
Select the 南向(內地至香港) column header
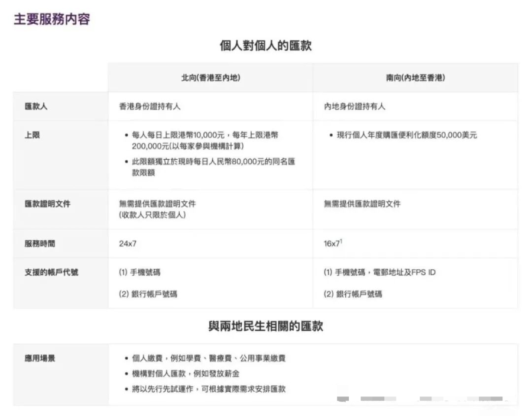tap(416, 78)
